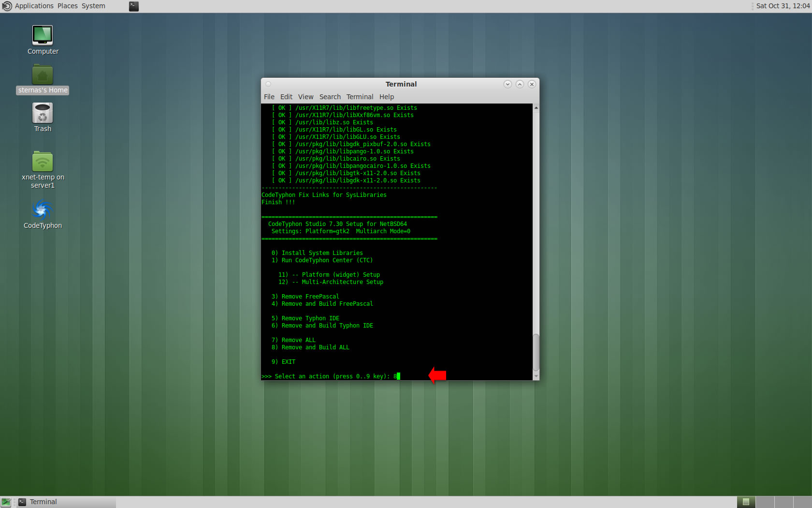Viewport: 812px width, 508px height.
Task: Click the terminal vertical scrollbar thumb
Action: [536, 352]
